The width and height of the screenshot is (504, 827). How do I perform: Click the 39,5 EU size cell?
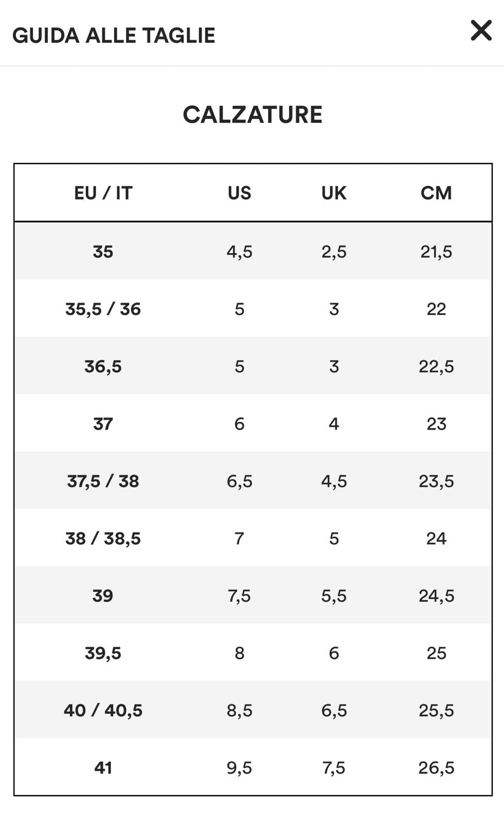[103, 653]
